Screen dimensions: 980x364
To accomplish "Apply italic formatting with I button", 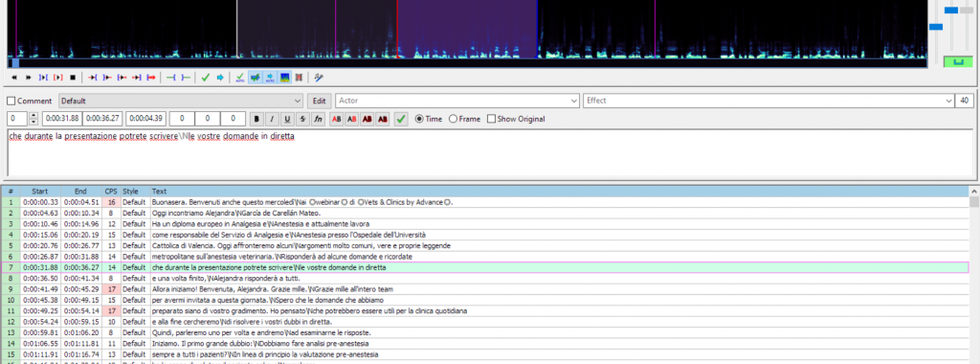I will 272,119.
